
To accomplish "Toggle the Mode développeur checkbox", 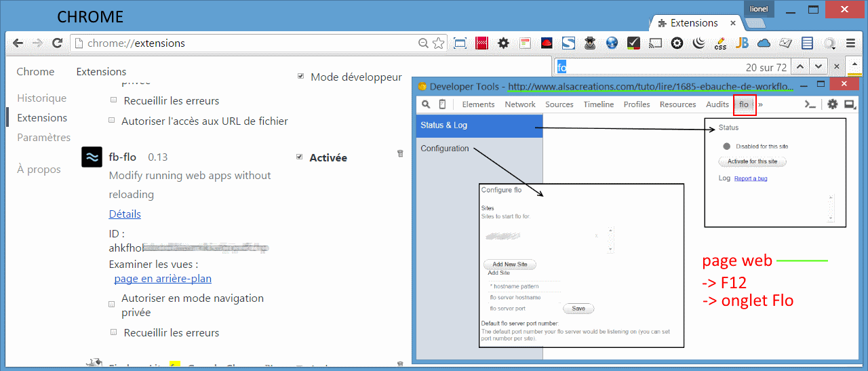I will 300,77.
